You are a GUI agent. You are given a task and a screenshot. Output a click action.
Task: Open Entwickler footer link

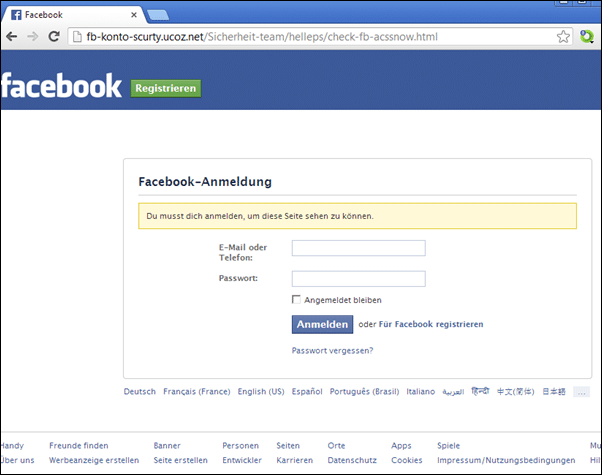[242, 460]
